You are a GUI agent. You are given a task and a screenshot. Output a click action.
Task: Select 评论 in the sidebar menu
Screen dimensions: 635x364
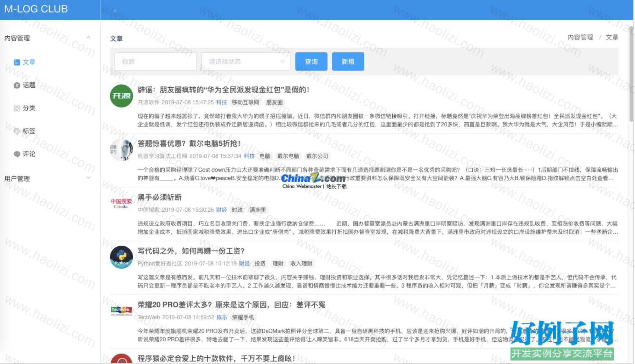[29, 154]
